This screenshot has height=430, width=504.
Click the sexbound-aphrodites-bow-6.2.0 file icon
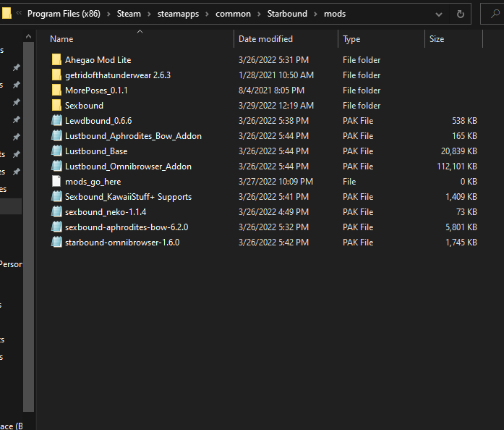[56, 227]
